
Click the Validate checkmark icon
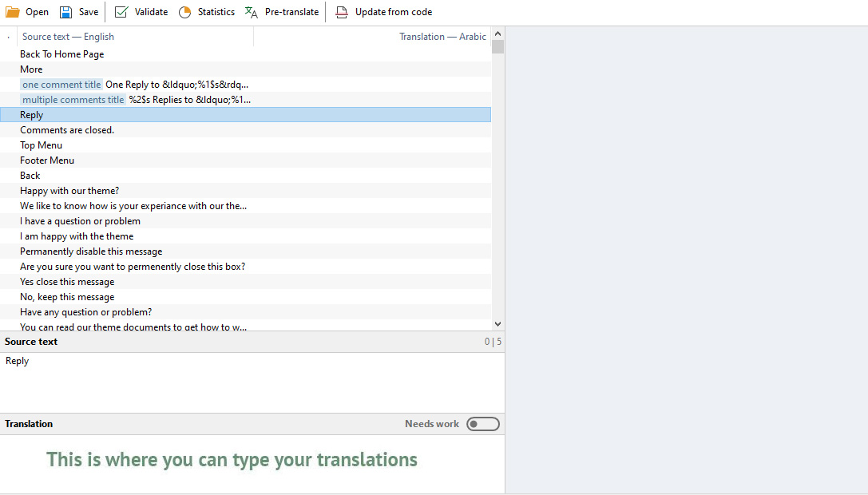(x=121, y=12)
